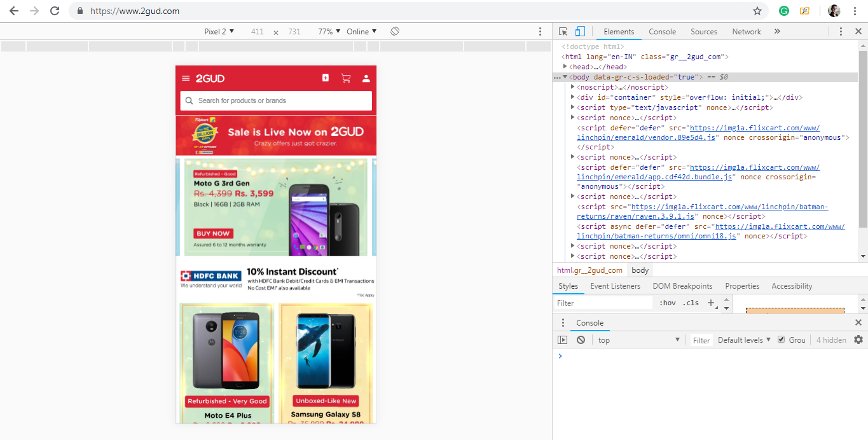Click BUY NOW on Moto G banner

pyautogui.click(x=213, y=233)
